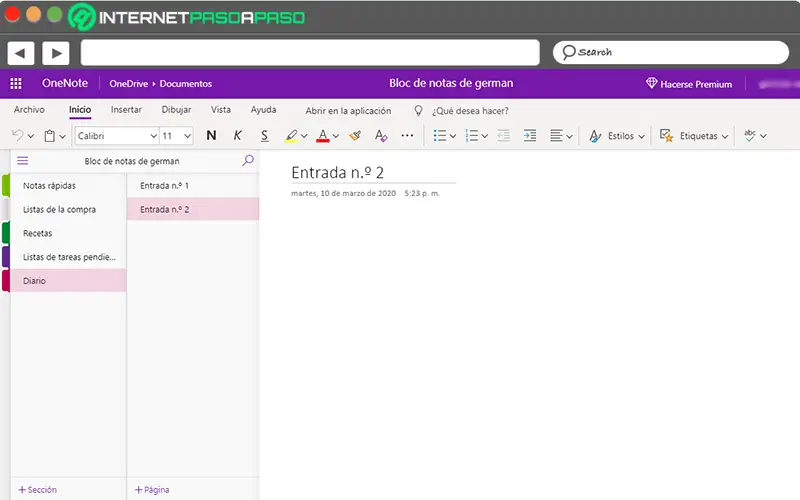
Task: Click the browser forward arrow button
Action: [56, 53]
